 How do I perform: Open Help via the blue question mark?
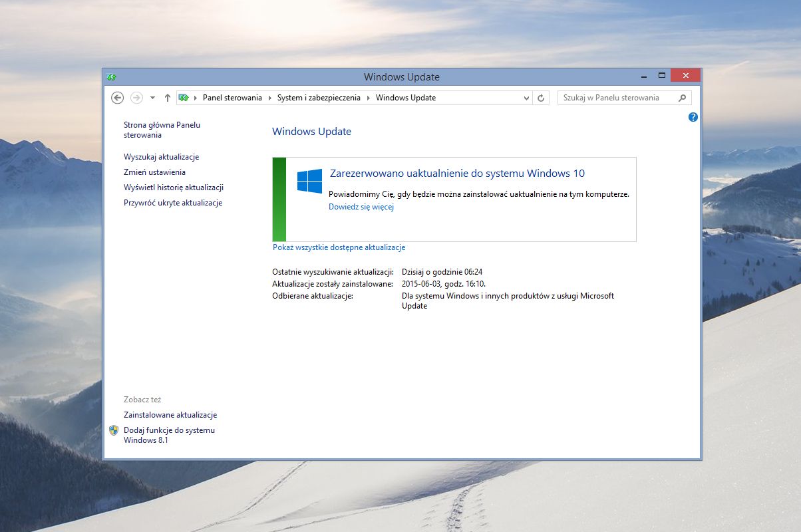(x=693, y=117)
